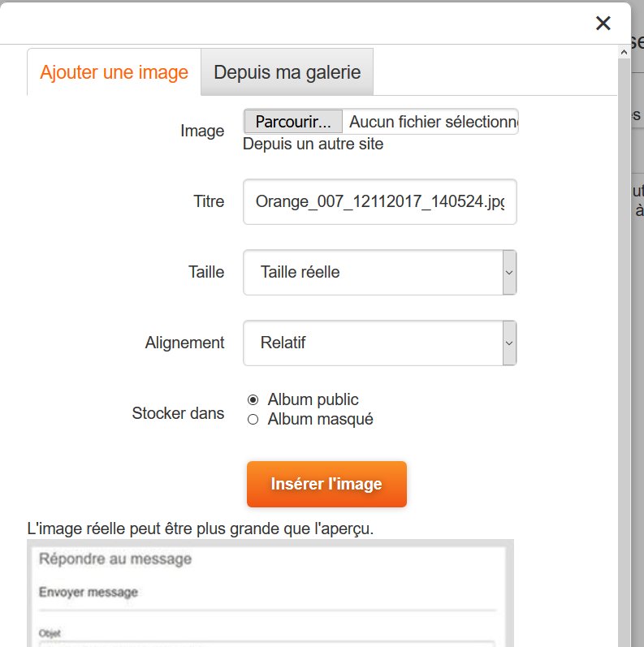Open the Depuis ma galerie tab

click(287, 72)
